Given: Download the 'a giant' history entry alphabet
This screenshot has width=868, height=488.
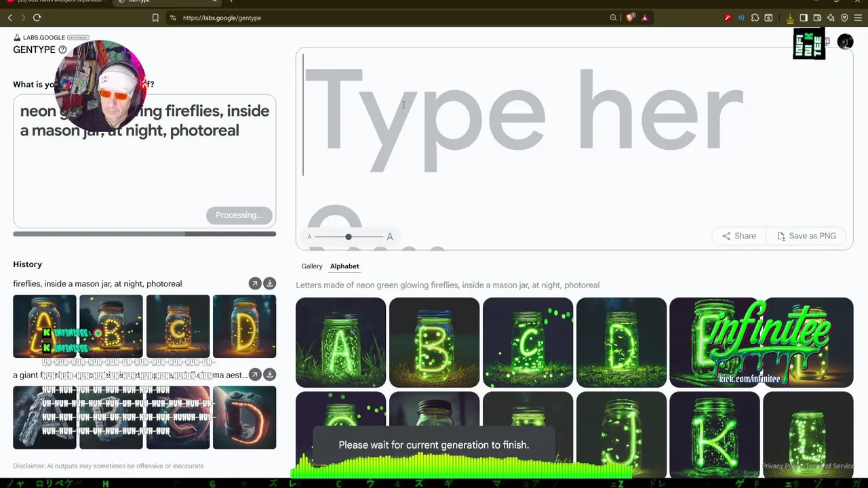Looking at the screenshot, I should coord(269,374).
